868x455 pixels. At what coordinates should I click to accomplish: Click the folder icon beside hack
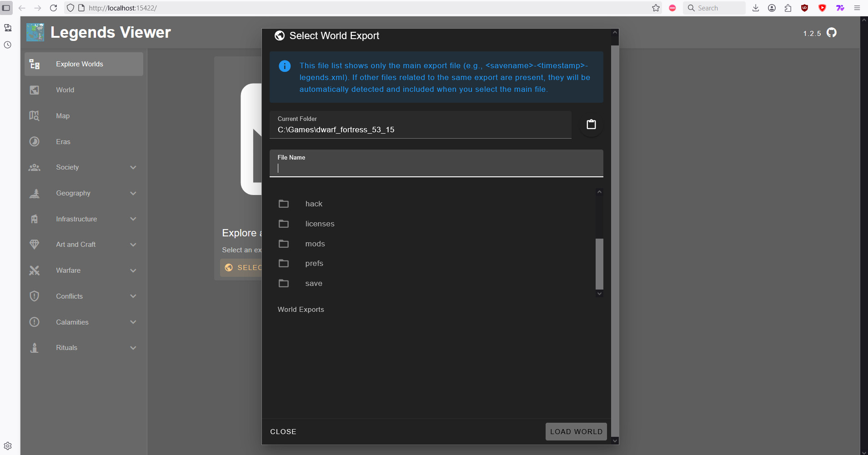284,204
